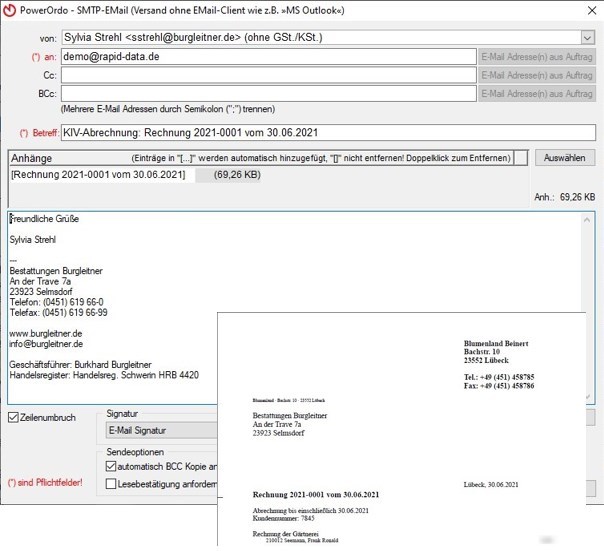Screen dimensions: 604x551
Task: Click 'Handelsregister' line in signature text
Action: 104,375
